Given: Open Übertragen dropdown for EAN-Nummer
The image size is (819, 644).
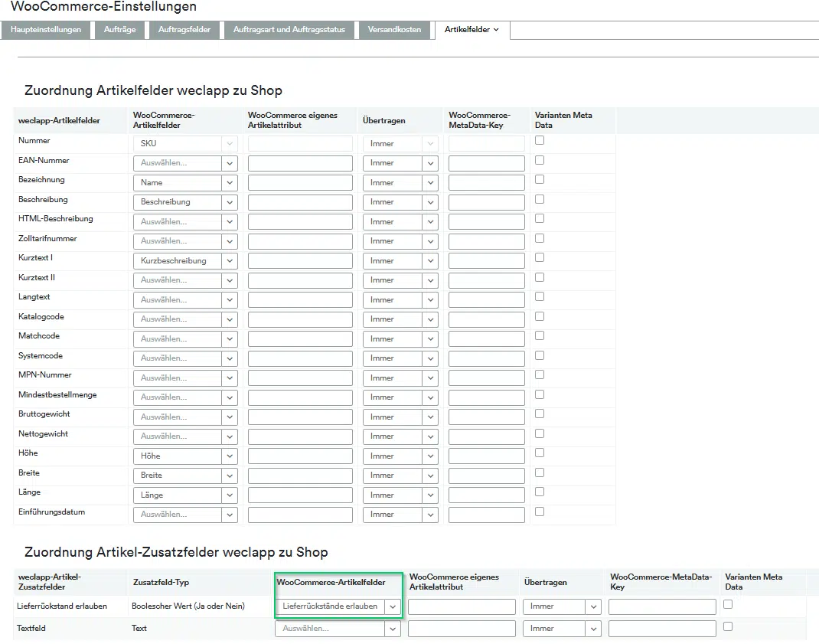Looking at the screenshot, I should [x=400, y=163].
